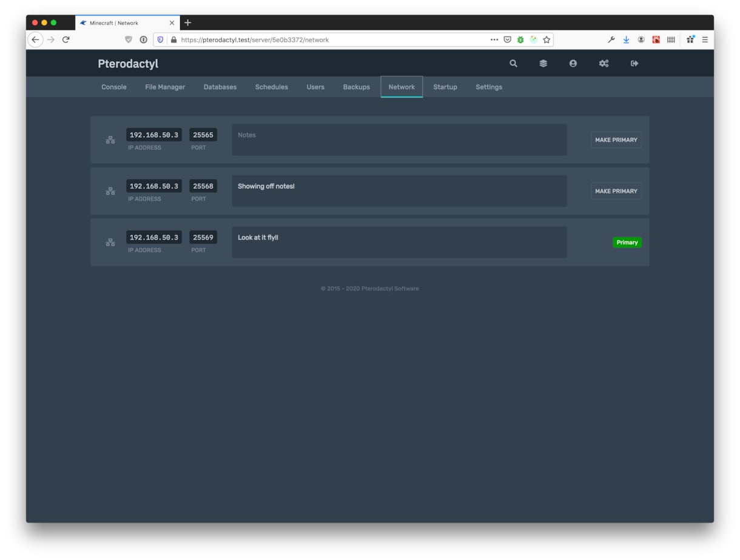Open the Schedules tab
740x560 pixels.
coord(272,87)
